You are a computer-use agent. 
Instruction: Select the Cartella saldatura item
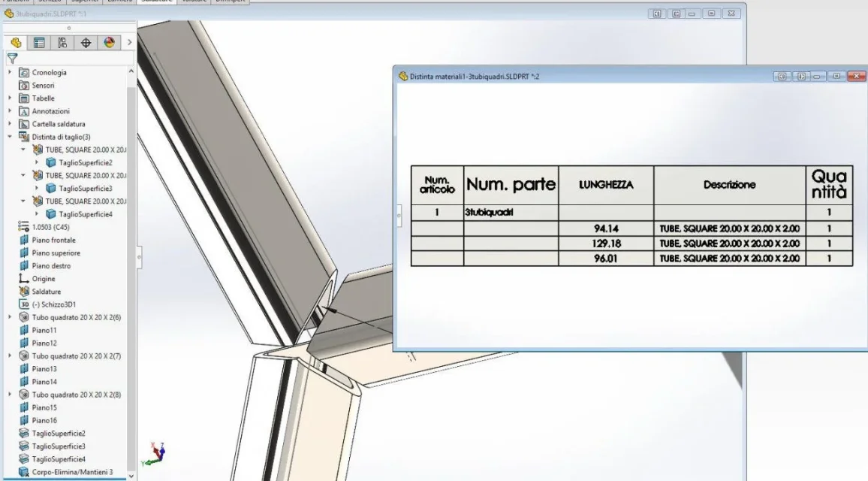point(58,124)
